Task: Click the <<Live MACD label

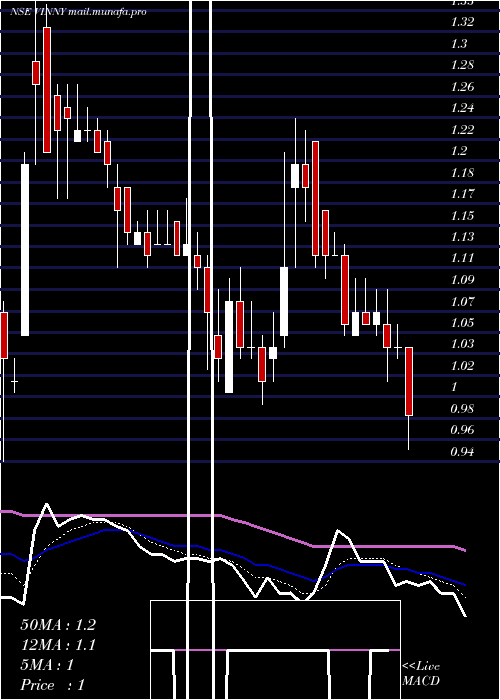Action: point(421,674)
